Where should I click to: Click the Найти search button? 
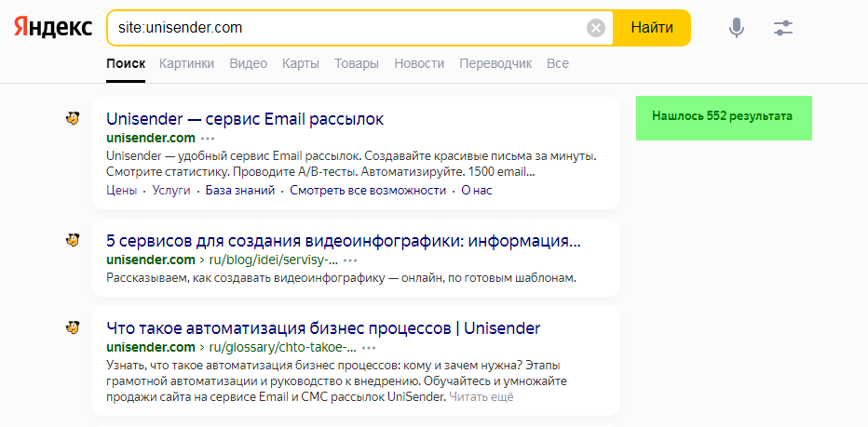coord(652,28)
